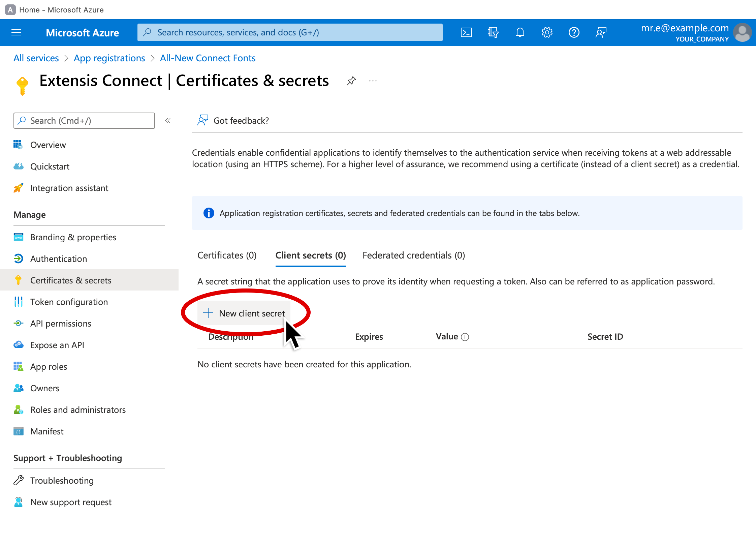Click the Got feedback? link
Image resolution: width=756 pixels, height=548 pixels.
(x=241, y=121)
